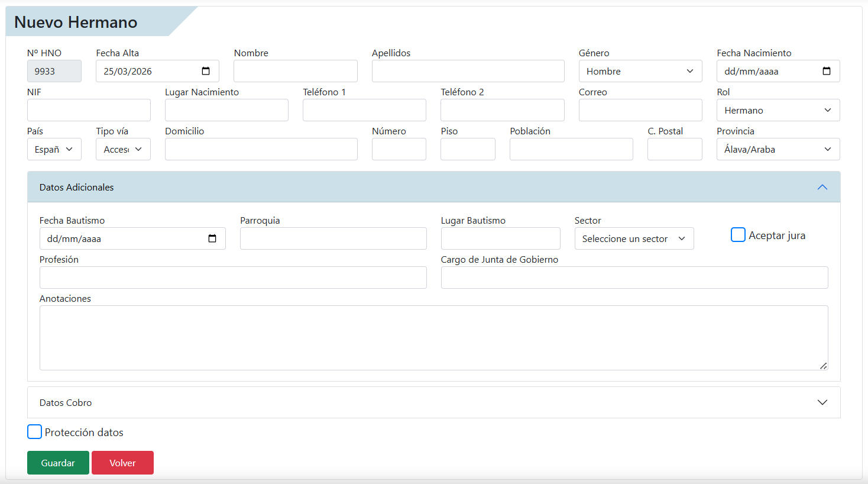Click into the Apellidos input field
This screenshot has height=484, width=868.
tap(468, 71)
